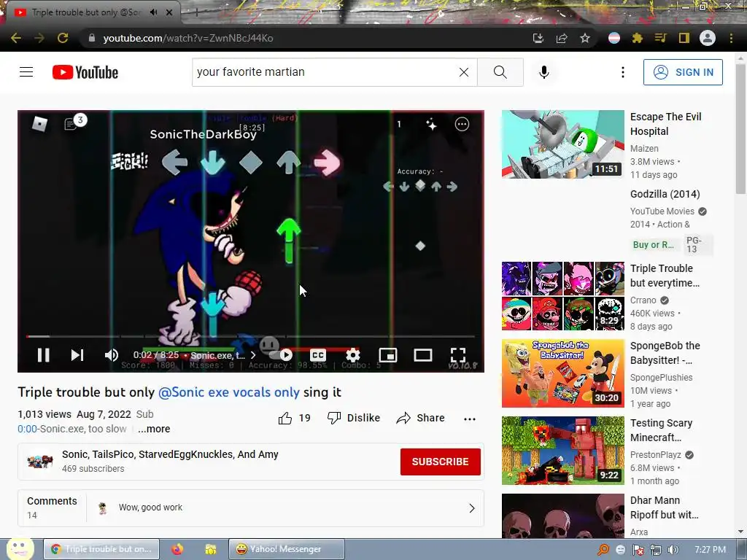Switch to miniplayer mode
This screenshot has width=747, height=560.
[x=388, y=355]
